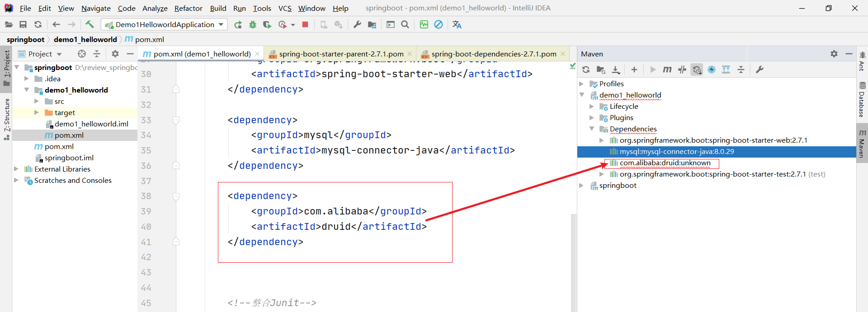Expand the External Libraries tree node
The width and height of the screenshot is (868, 312).
(16, 169)
